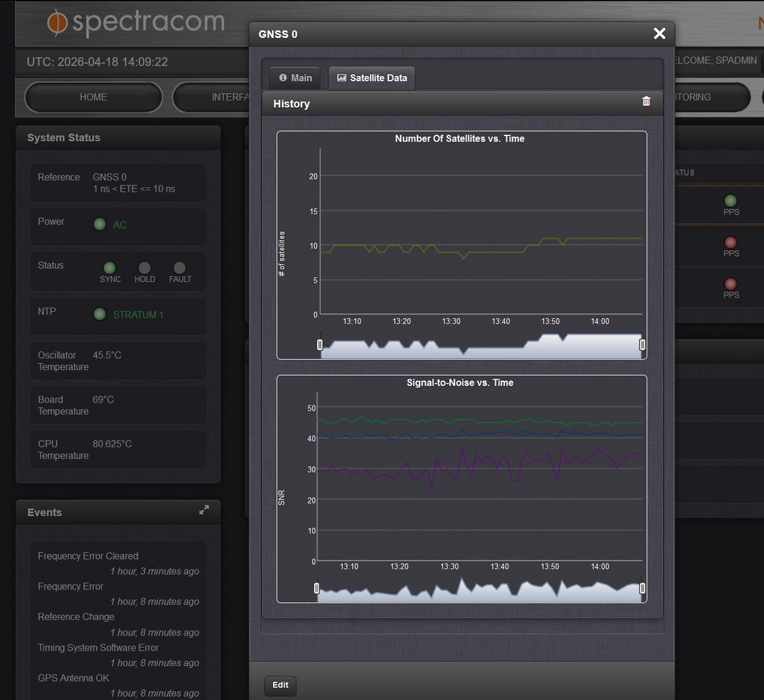Screen dimensions: 764x700
Task: Click the Spectracom logo
Action: coord(136,23)
